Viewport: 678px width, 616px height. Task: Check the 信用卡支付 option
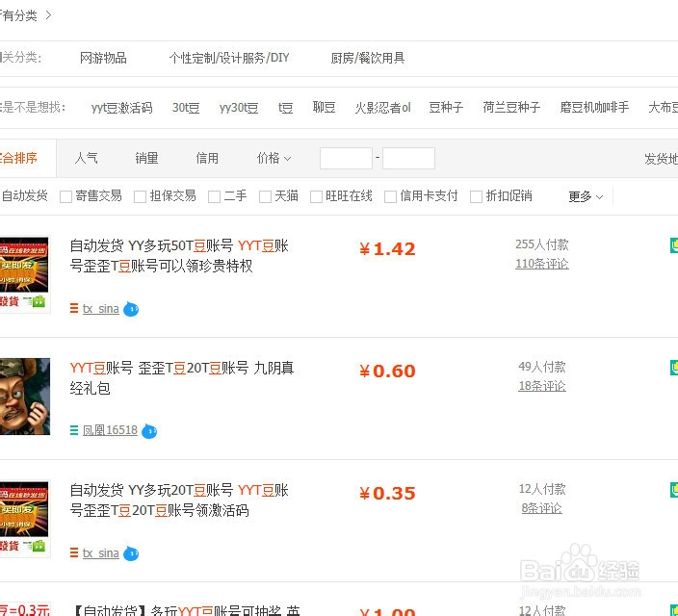(390, 196)
